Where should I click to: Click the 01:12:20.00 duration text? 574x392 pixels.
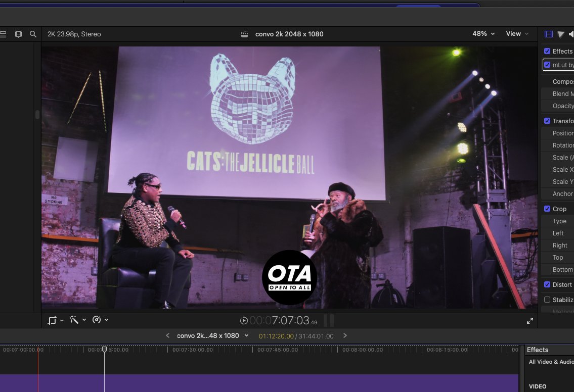(x=276, y=336)
